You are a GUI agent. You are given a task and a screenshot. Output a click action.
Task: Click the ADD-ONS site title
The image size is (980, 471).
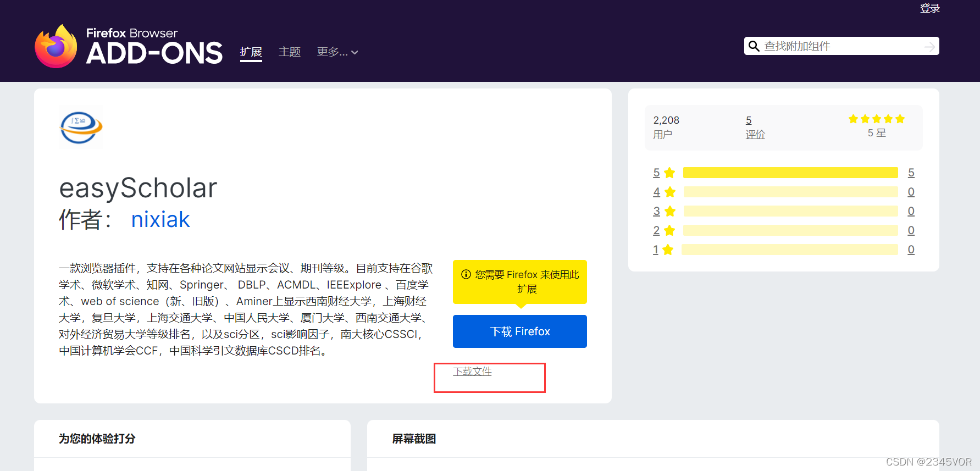point(154,53)
